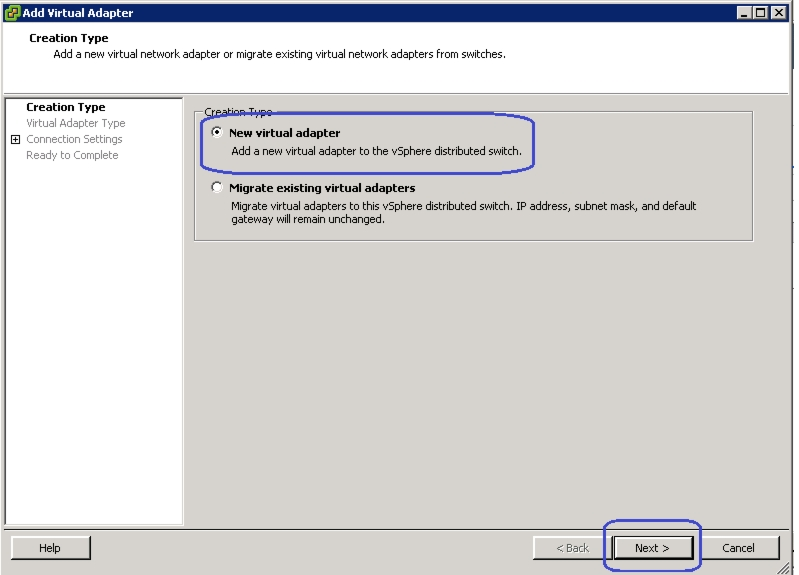Click the bold Creation Type header heading
Image resolution: width=799 pixels, height=575 pixels.
68,38
